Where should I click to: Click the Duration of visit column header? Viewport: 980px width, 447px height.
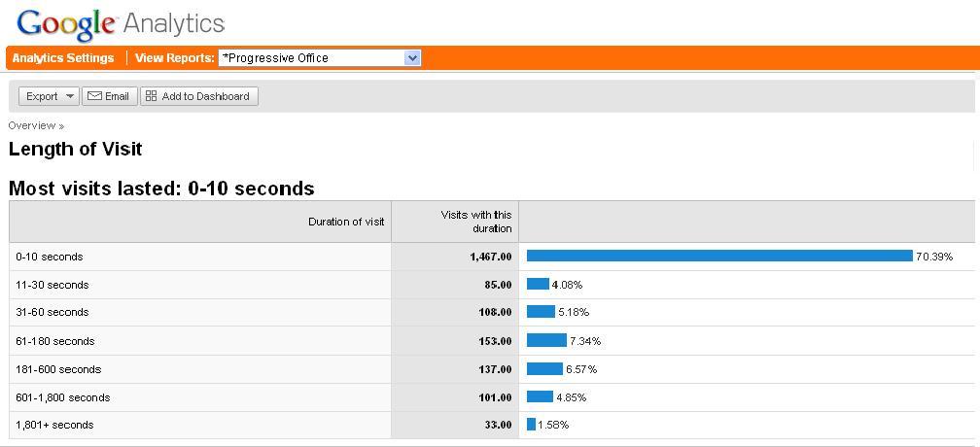pyautogui.click(x=346, y=222)
